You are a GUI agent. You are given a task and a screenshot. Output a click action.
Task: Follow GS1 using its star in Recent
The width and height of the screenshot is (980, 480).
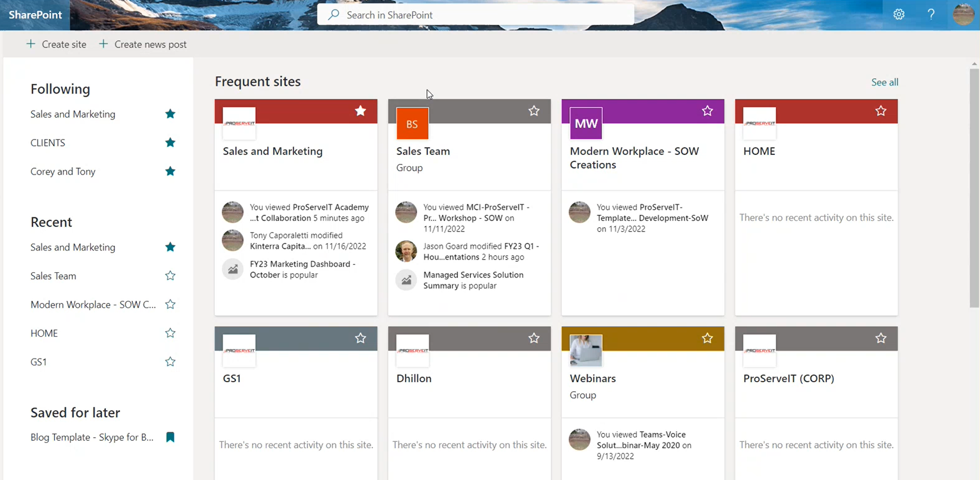[x=170, y=362]
